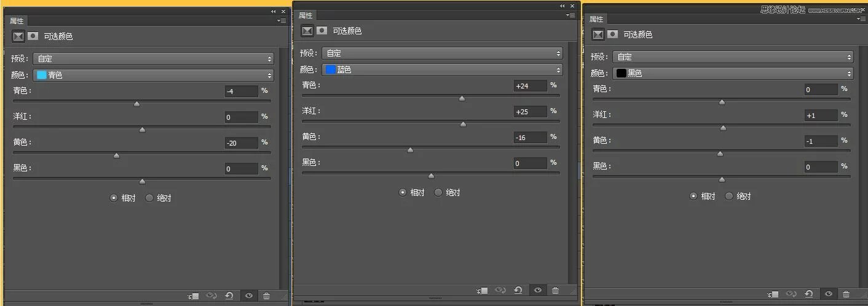
Task: Open the panel flyout menu of Cyan panel
Action: coord(282,20)
